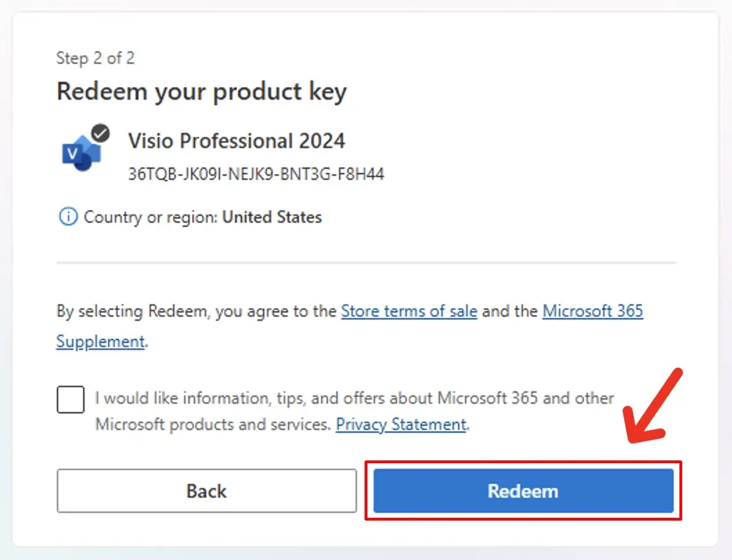Enable the Microsoft 365 offers checkbox

pos(71,400)
